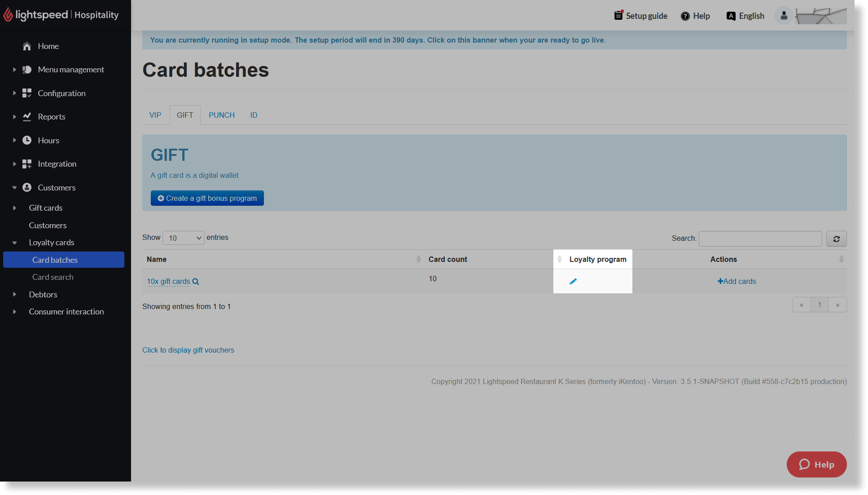The image size is (868, 495).
Task: Click the PUNCH tab in Card batches
Action: (x=221, y=115)
